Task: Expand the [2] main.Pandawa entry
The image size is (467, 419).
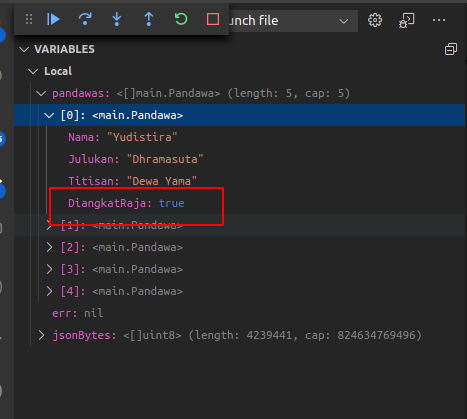Action: tap(49, 247)
